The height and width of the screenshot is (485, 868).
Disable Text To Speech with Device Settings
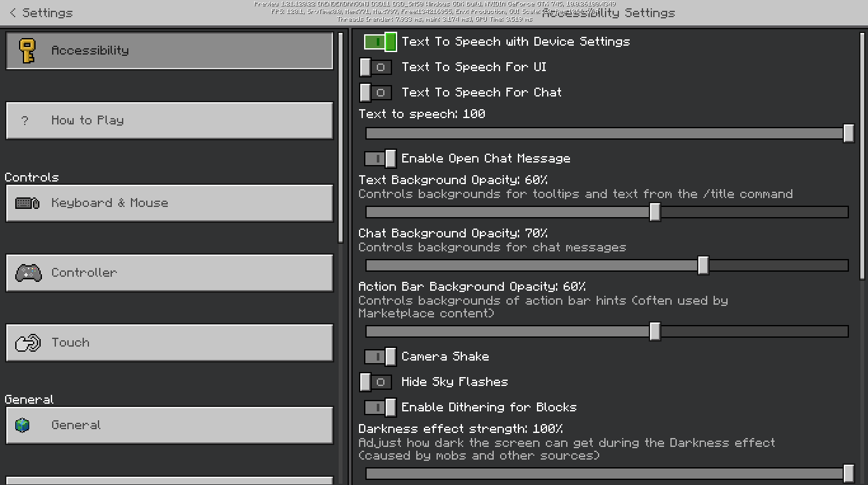click(x=380, y=42)
